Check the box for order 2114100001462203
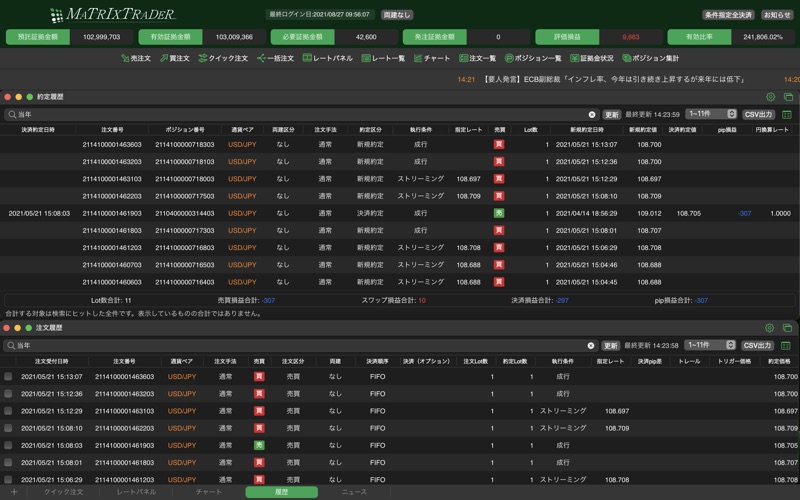The width and height of the screenshot is (800, 500). tap(8, 428)
